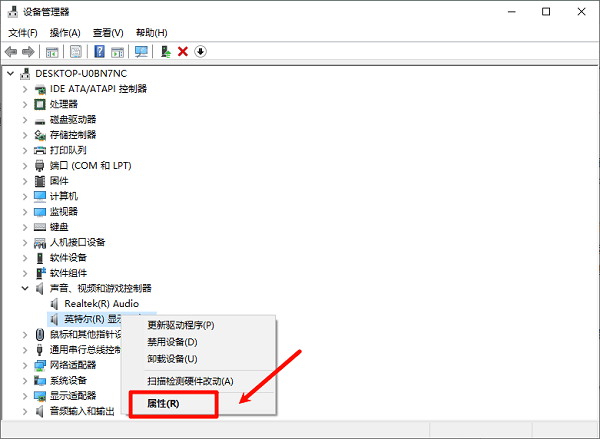Expand the 监视器 node
The image size is (600, 439).
pos(25,212)
